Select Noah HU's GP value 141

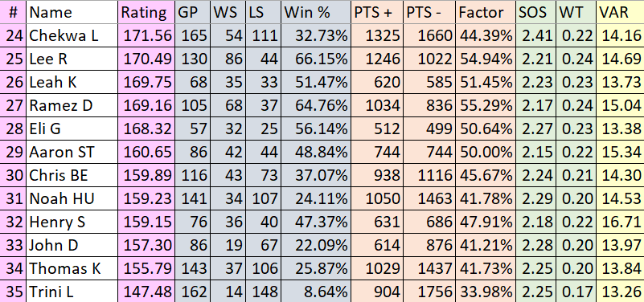pyautogui.click(x=193, y=198)
